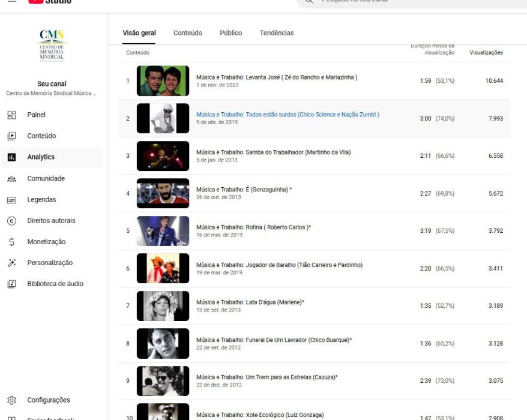Open the Direitos autorais copyright icon
The height and width of the screenshot is (420, 527).
11,221
